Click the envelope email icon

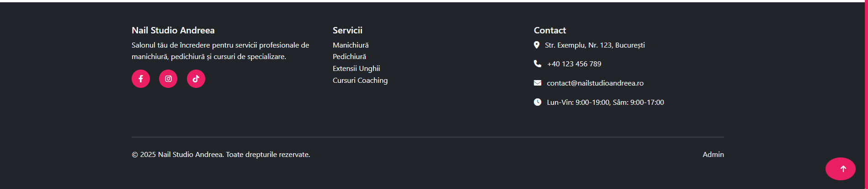538,83
